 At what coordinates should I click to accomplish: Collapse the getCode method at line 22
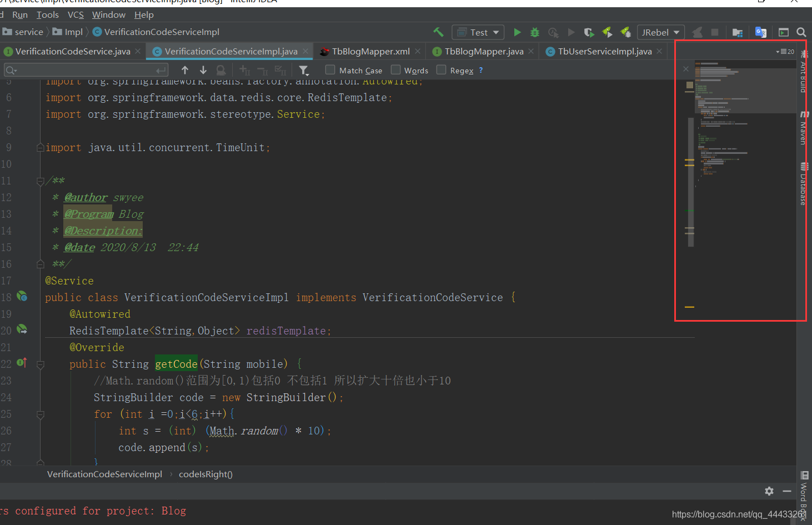[x=40, y=364]
